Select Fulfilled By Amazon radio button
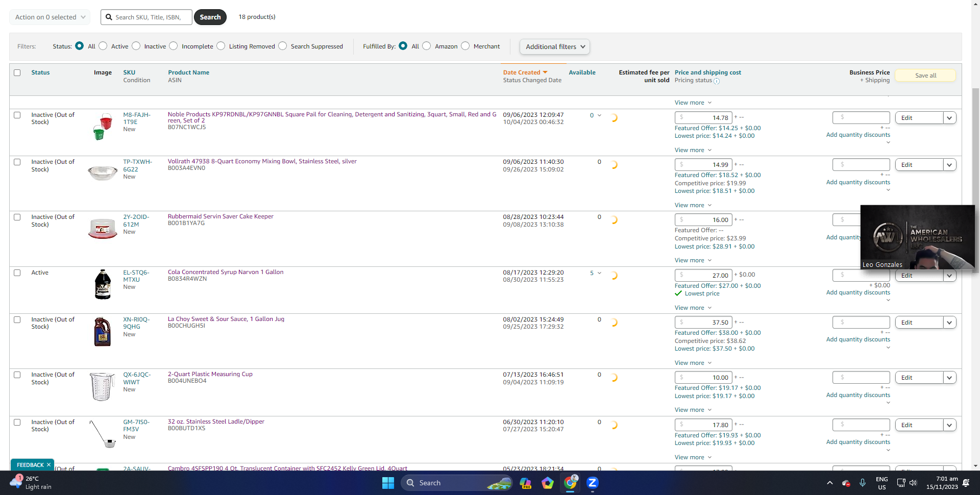 427,46
